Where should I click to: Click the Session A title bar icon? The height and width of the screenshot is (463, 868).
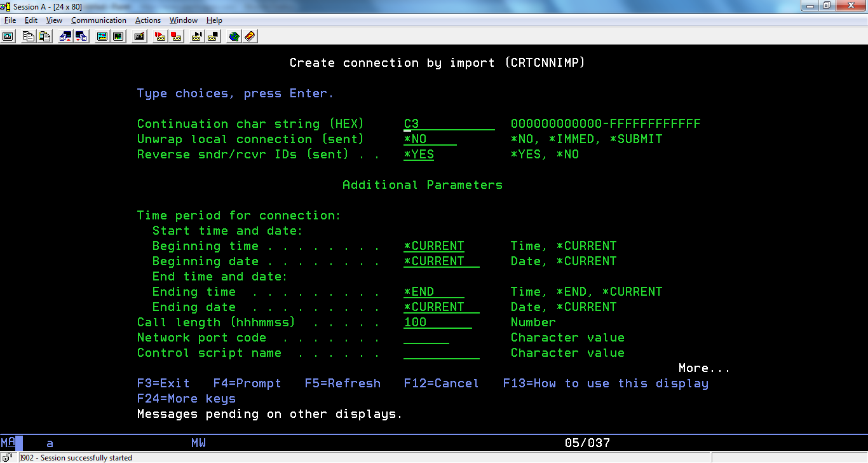pos(6,6)
